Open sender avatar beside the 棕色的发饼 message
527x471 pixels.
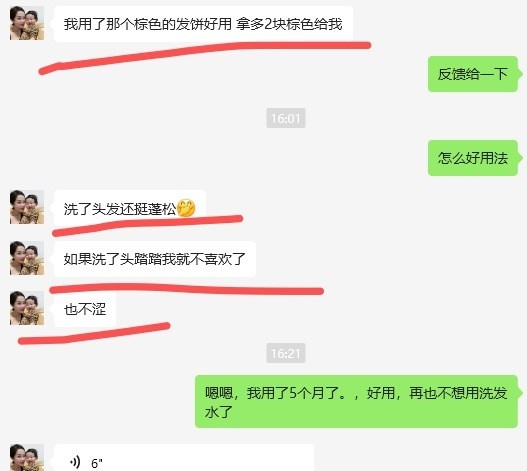point(27,23)
